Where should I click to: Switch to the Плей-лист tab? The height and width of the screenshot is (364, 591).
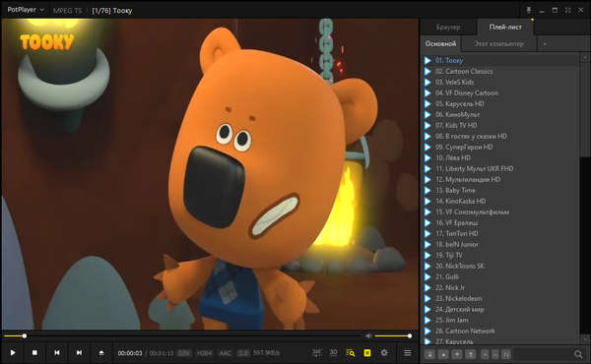coord(505,28)
